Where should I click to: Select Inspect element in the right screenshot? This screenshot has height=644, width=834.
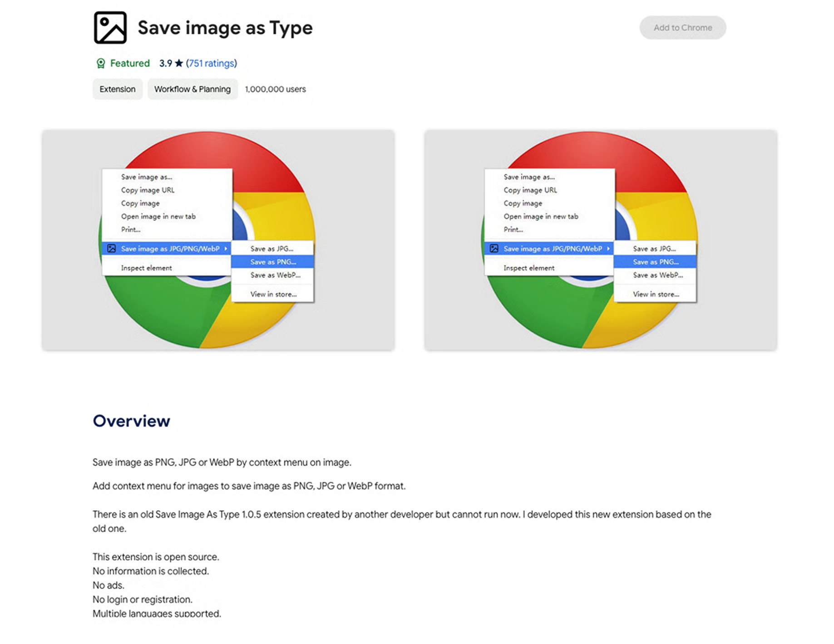click(528, 268)
